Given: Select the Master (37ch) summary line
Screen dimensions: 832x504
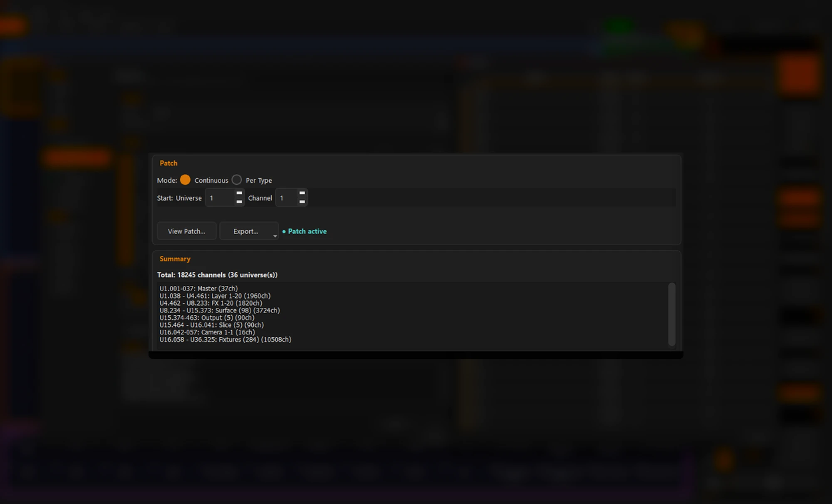Looking at the screenshot, I should pyautogui.click(x=198, y=289).
